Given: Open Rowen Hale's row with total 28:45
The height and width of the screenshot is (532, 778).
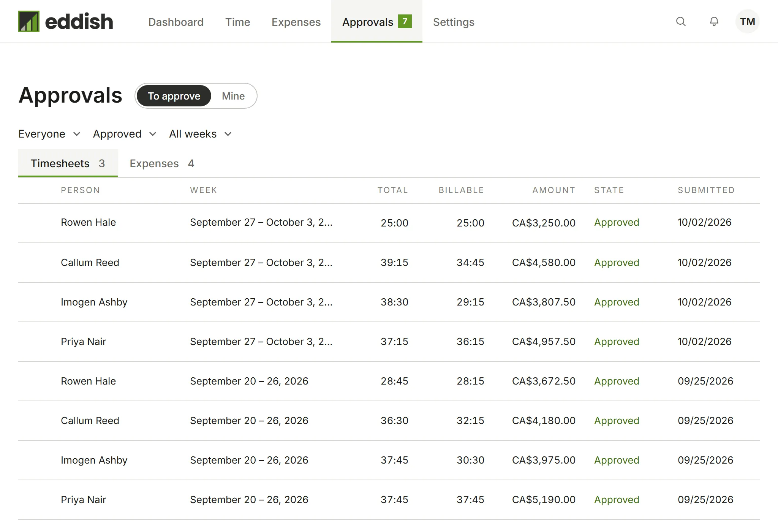Looking at the screenshot, I should pos(389,381).
